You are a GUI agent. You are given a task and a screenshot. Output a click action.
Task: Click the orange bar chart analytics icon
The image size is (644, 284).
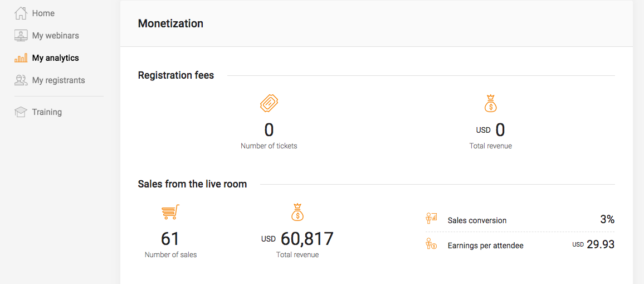point(21,58)
